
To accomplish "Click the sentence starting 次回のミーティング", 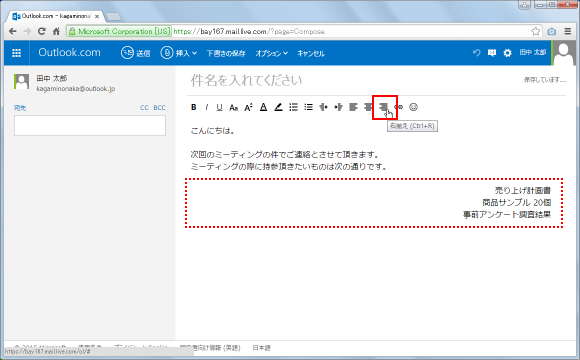I will (284, 155).
